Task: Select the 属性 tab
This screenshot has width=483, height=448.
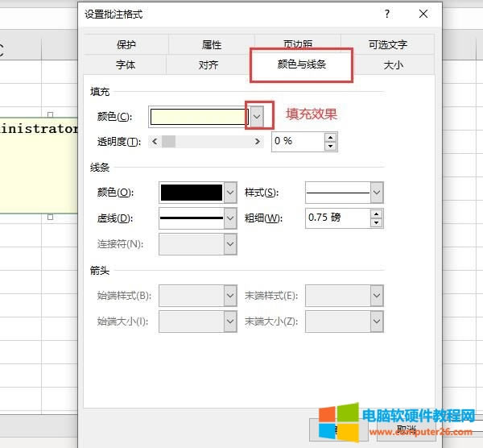Action: [x=212, y=45]
